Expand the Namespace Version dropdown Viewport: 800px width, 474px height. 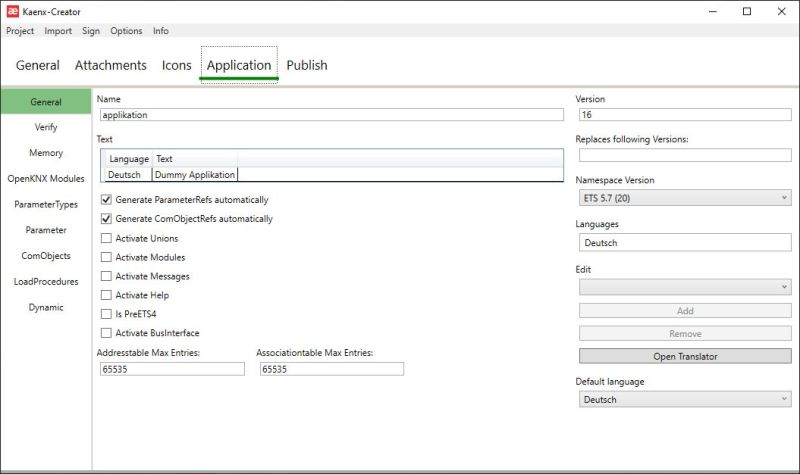pyautogui.click(x=685, y=198)
